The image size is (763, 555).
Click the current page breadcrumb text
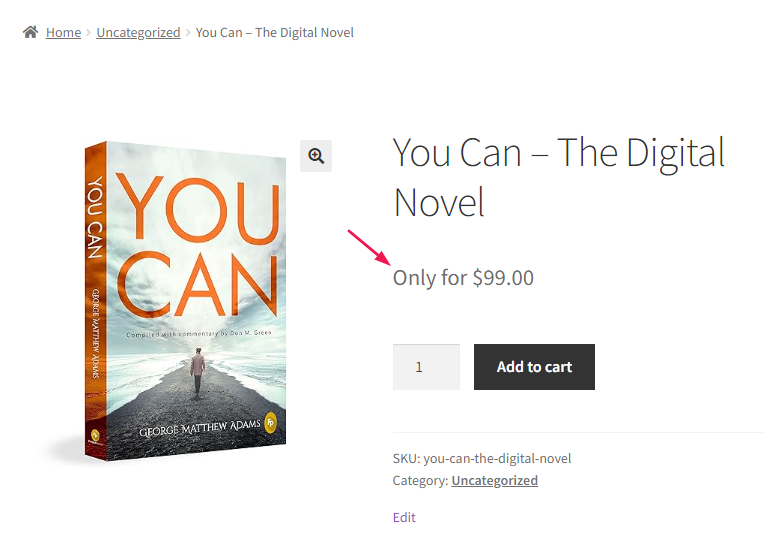click(274, 33)
